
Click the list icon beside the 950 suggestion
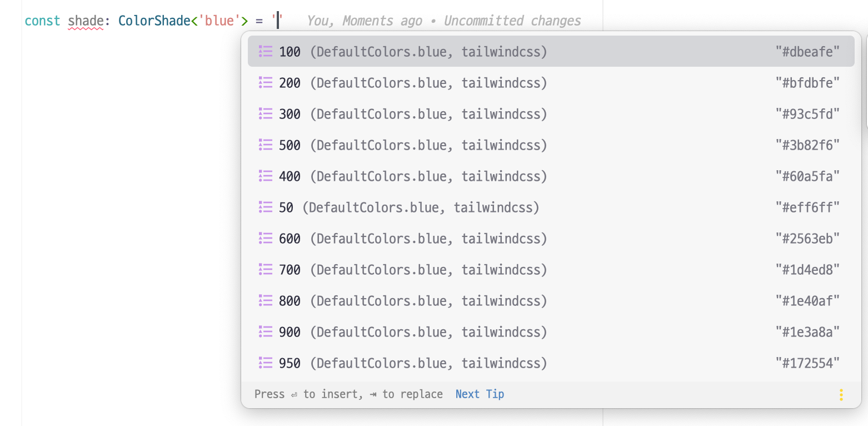point(265,363)
